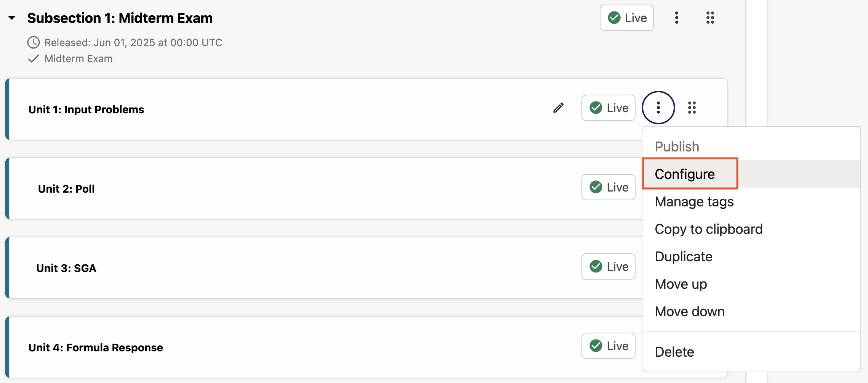The width and height of the screenshot is (868, 383).
Task: Click the Unit 4 Live status badge
Action: (608, 346)
